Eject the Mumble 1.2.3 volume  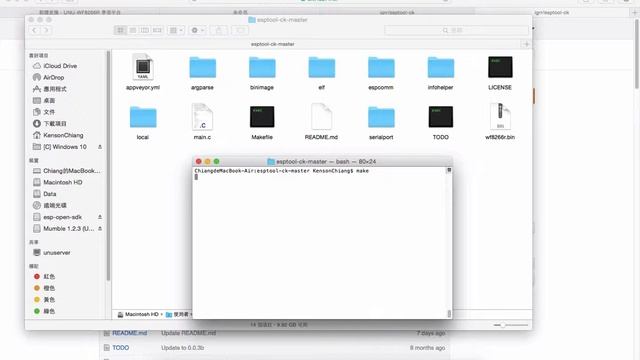pyautogui.click(x=100, y=229)
